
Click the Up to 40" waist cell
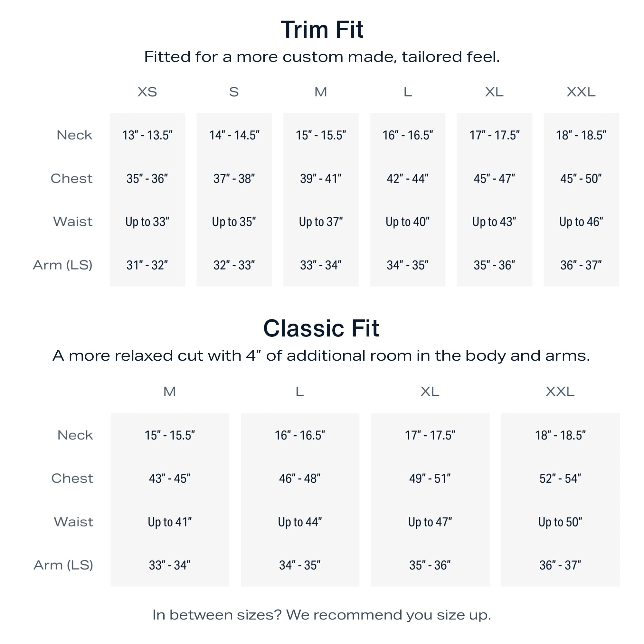407,222
